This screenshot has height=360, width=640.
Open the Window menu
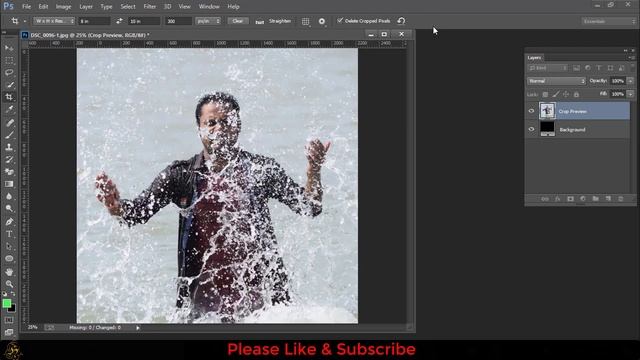[209, 7]
